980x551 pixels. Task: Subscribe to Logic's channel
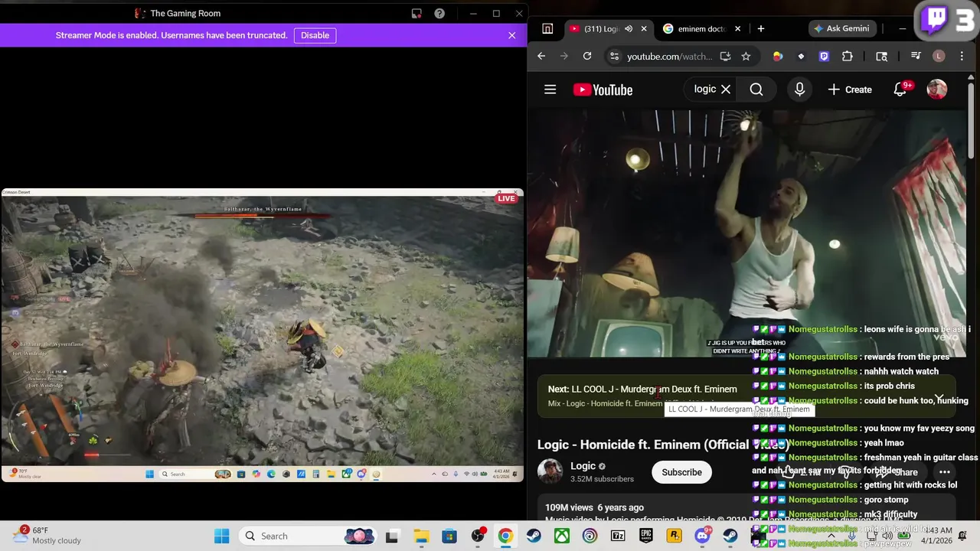click(681, 472)
